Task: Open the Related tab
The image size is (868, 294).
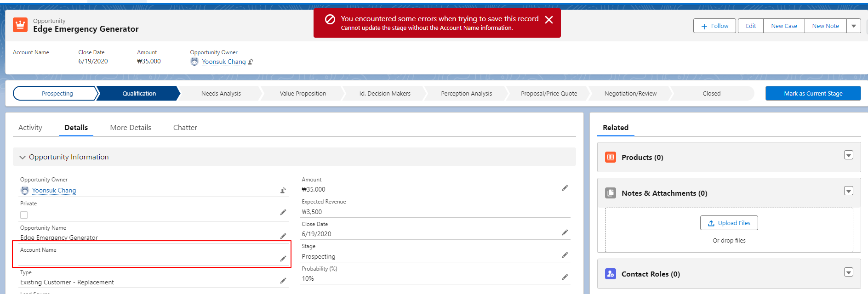Action: coord(616,128)
